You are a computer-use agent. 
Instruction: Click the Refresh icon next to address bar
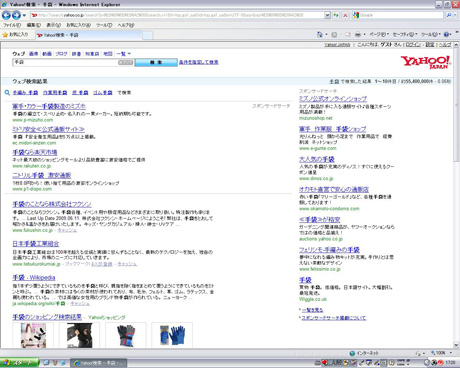tap(336, 15)
